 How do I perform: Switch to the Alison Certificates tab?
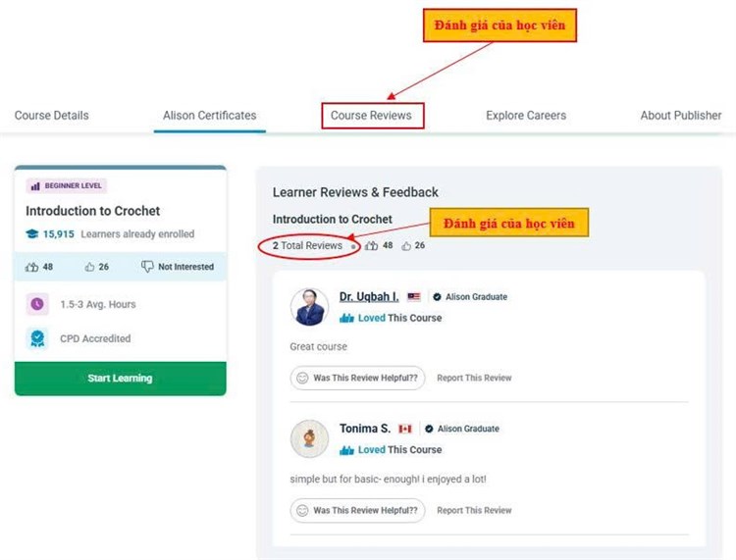point(210,116)
